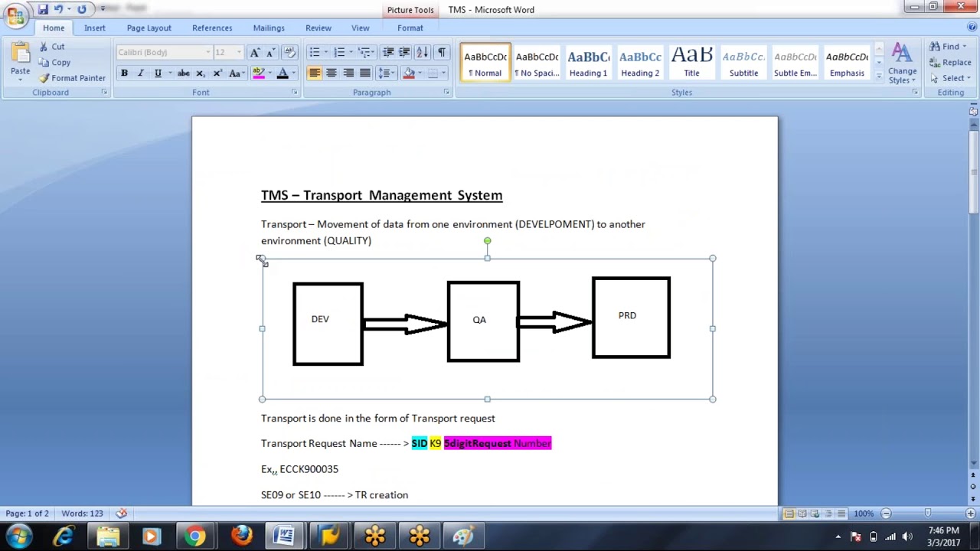Click the Clear Formatting icon

(289, 53)
